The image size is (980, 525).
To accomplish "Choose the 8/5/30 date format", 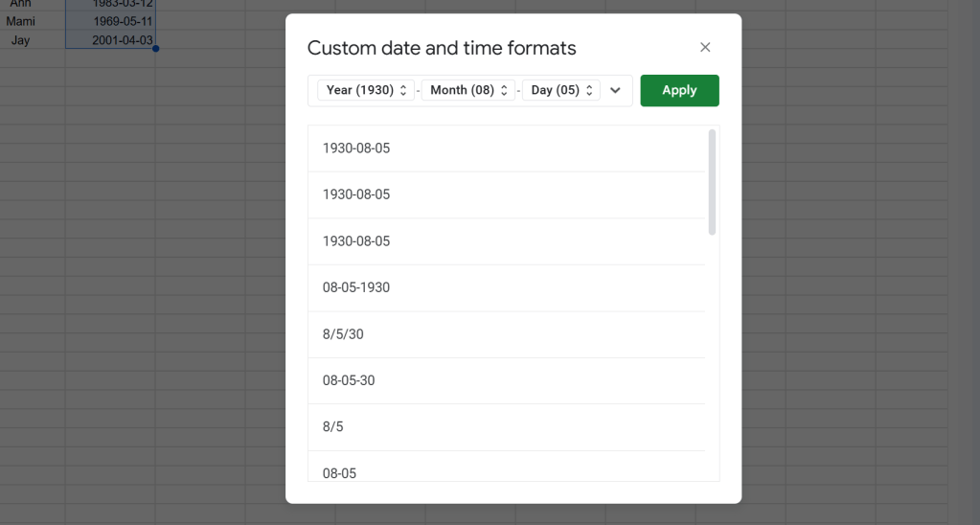I will [x=506, y=334].
